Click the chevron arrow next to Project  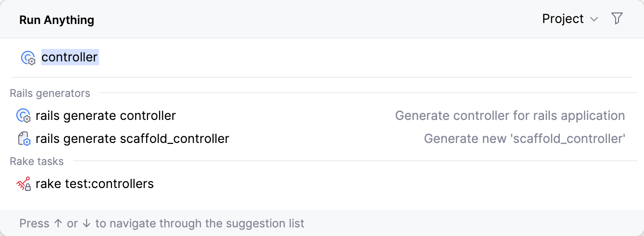[x=594, y=19]
